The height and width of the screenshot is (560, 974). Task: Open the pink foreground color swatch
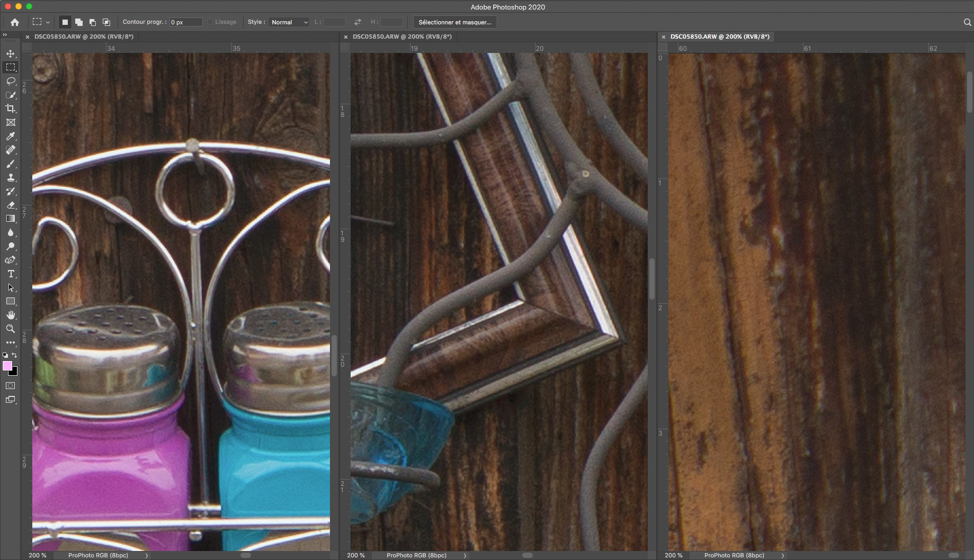7,366
